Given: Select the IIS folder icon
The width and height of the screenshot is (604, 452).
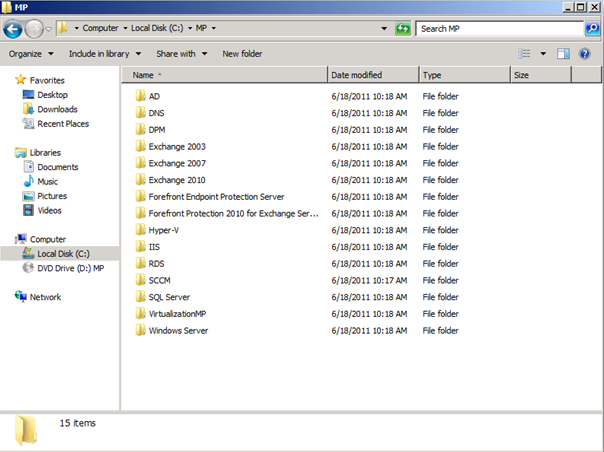Looking at the screenshot, I should [141, 247].
